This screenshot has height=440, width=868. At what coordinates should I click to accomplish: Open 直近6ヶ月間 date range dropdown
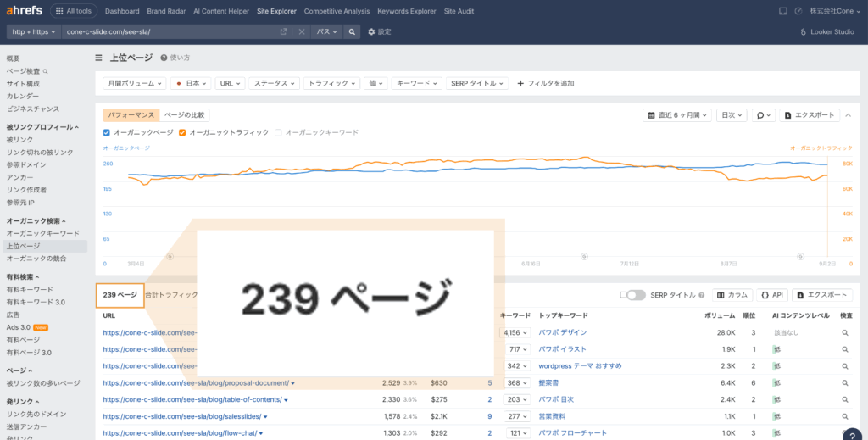click(677, 115)
